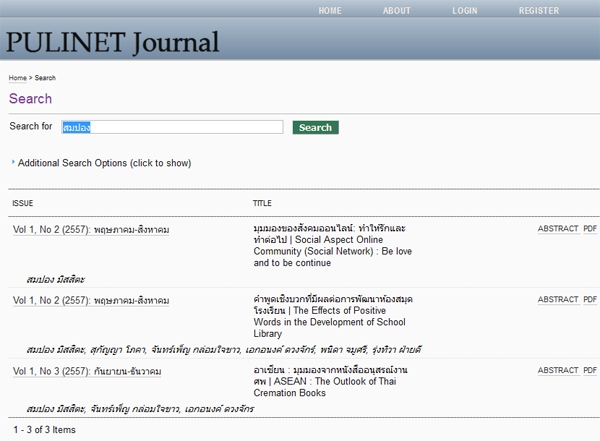This screenshot has height=441, width=600.
Task: Open the HOME menu item
Action: pos(330,11)
